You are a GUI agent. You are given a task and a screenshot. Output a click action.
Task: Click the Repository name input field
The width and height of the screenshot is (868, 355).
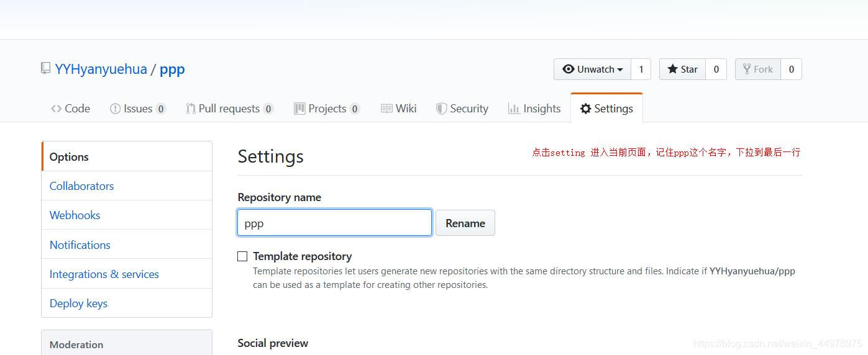coord(334,223)
